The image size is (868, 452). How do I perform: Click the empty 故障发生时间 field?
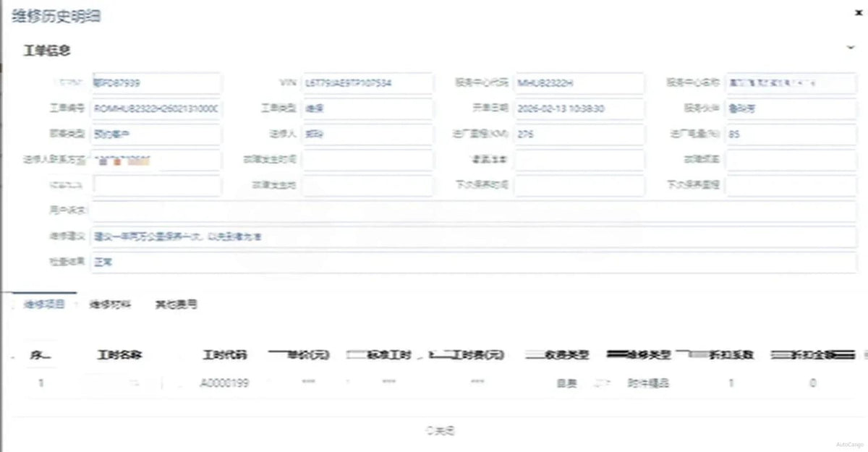367,160
